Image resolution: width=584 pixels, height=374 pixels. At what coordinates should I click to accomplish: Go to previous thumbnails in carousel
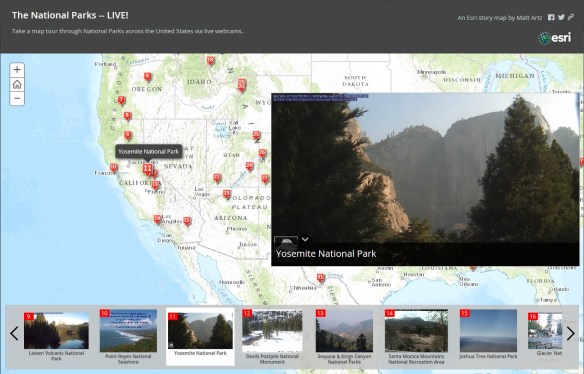[14, 333]
